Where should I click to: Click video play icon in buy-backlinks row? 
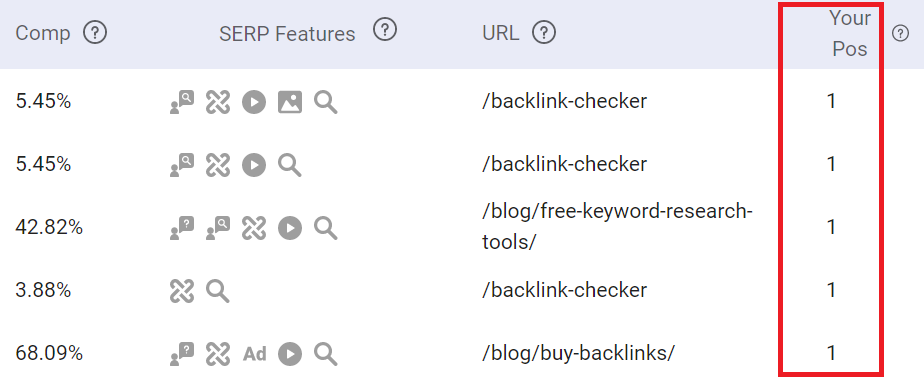pyautogui.click(x=290, y=353)
